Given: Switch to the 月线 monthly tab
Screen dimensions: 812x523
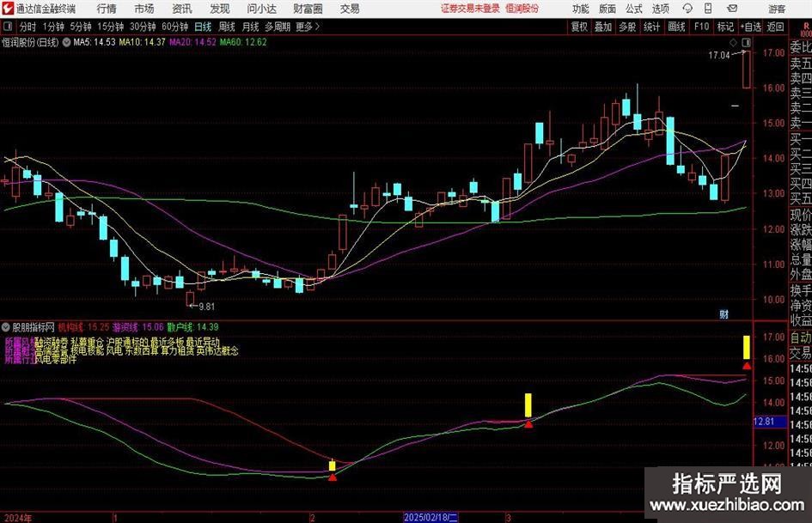Looking at the screenshot, I should 250,27.
